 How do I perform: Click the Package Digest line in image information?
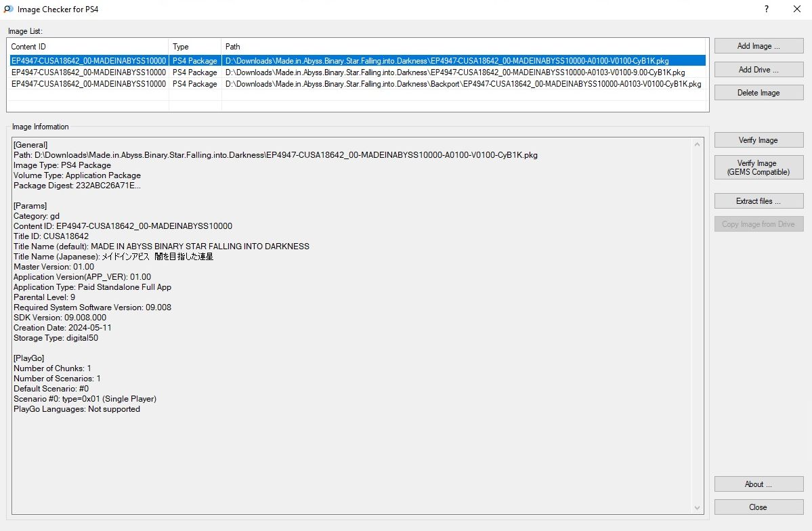point(77,186)
